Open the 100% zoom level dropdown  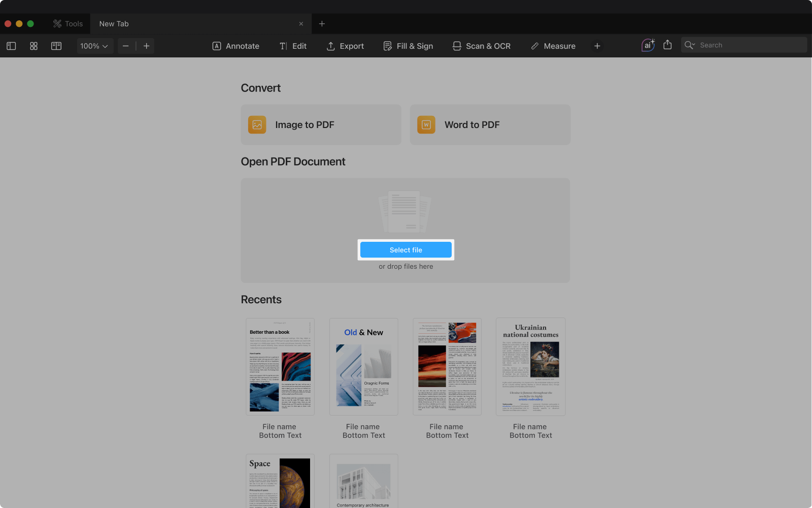click(94, 46)
